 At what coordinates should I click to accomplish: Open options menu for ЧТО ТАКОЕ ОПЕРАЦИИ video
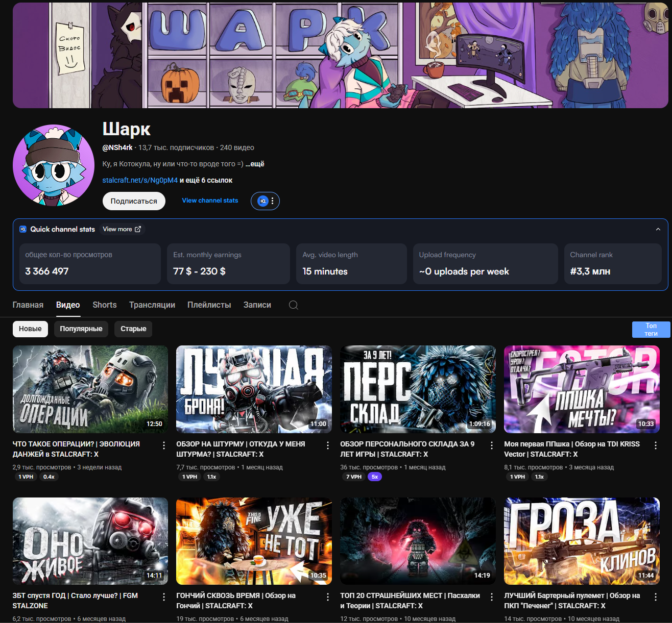(x=164, y=445)
